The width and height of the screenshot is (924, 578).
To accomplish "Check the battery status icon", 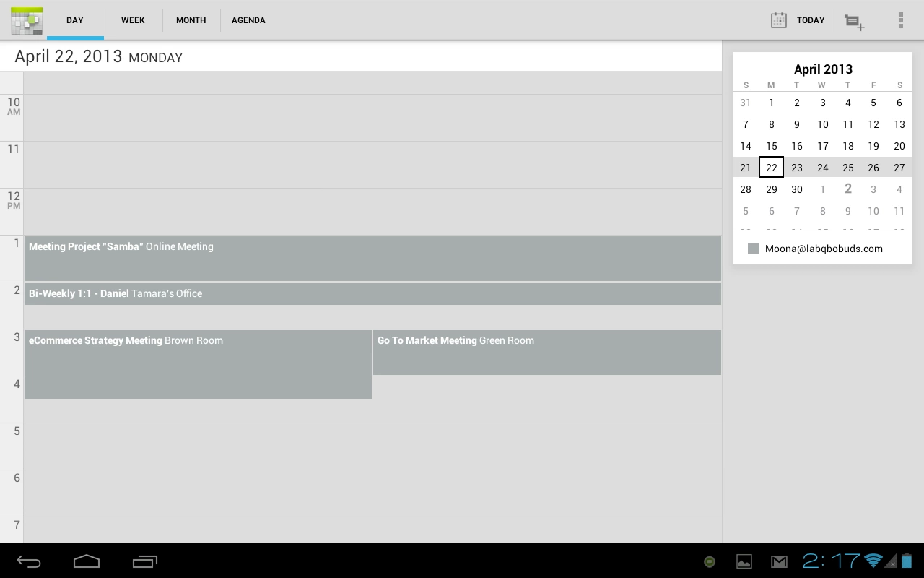I will click(x=907, y=561).
